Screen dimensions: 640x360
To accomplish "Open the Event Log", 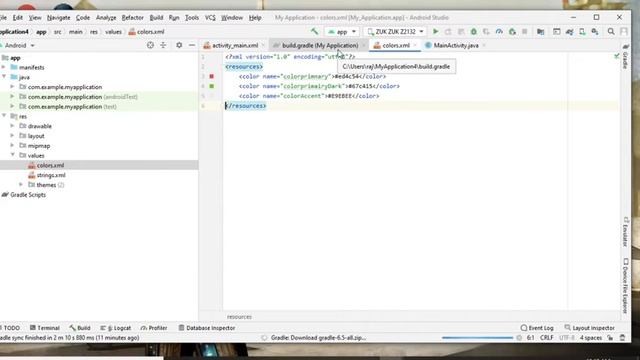I will [537, 328].
